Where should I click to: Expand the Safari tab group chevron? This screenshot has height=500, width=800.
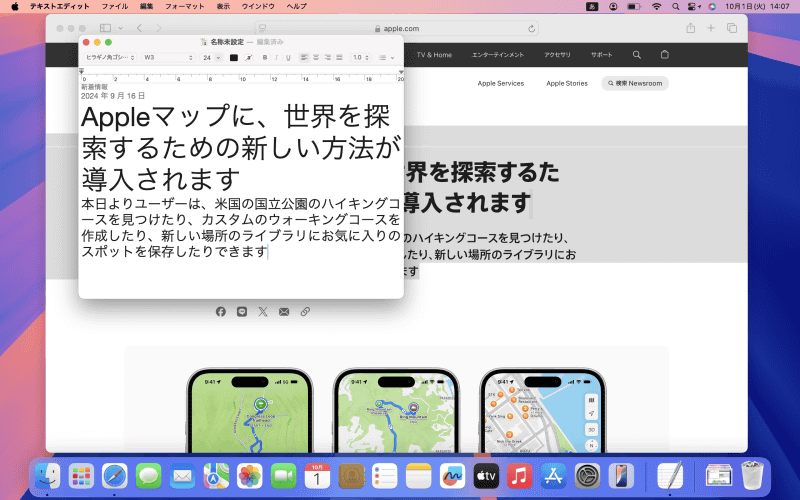tap(120, 28)
